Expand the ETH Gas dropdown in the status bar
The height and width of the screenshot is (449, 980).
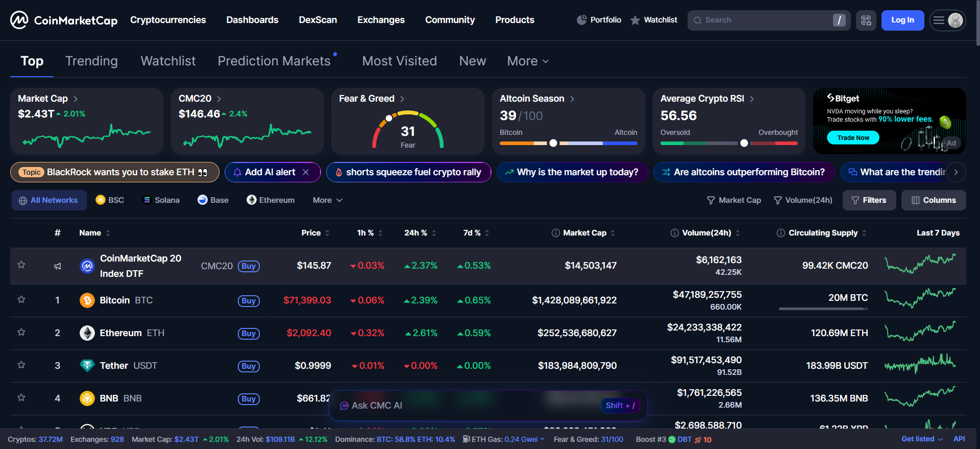[542, 439]
